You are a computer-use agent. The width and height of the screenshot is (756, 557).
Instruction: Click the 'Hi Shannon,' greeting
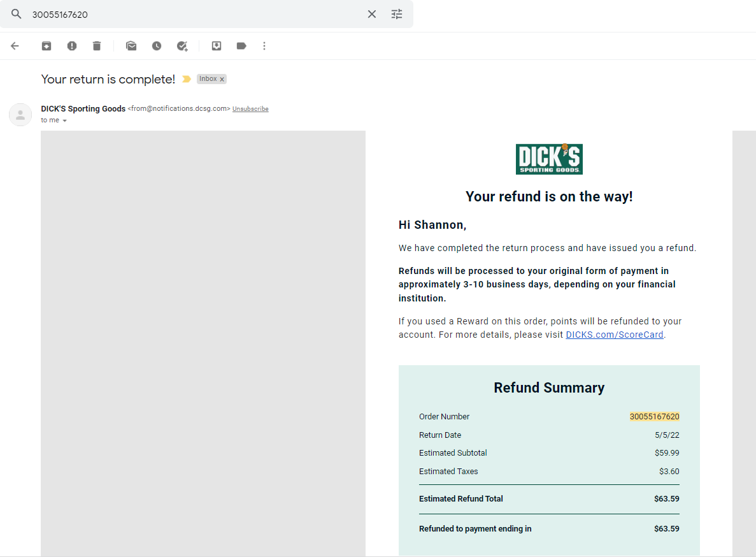(432, 225)
